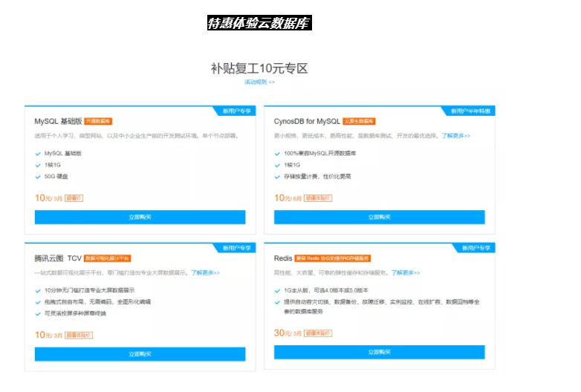Image resolution: width=581 pixels, height=392 pixels.
Task: Click the 适用于个人学习 description in MySQL card
Action: tap(137, 136)
